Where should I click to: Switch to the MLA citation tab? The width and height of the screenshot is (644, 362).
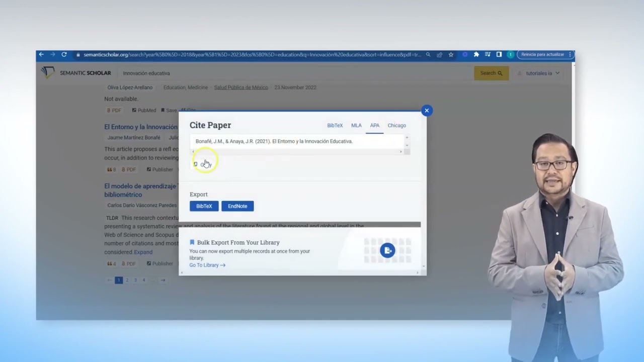pyautogui.click(x=356, y=125)
